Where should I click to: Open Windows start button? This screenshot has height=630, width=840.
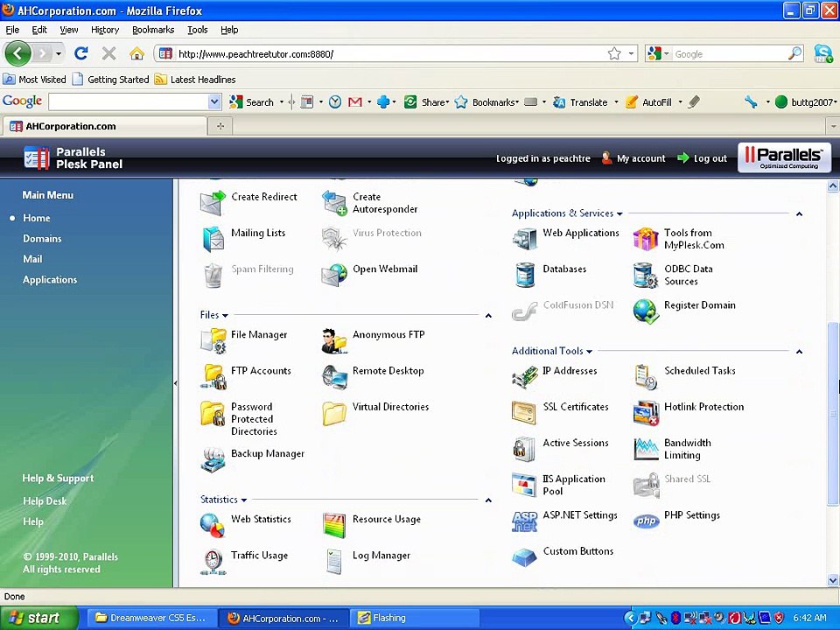point(39,618)
